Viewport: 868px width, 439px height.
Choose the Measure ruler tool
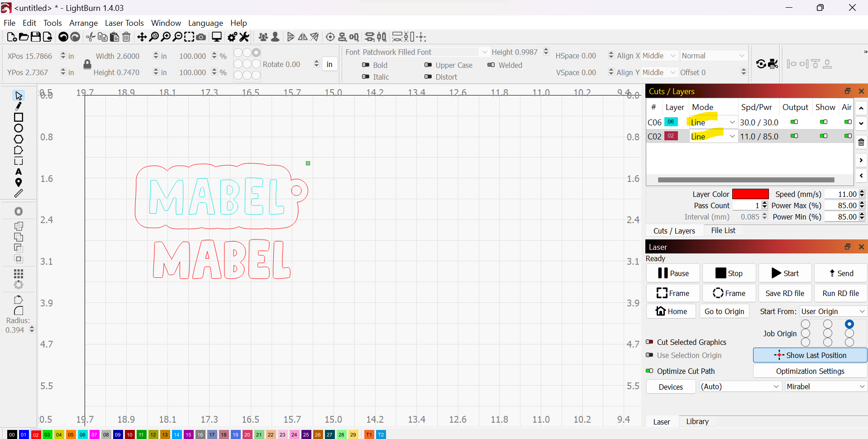click(x=19, y=194)
